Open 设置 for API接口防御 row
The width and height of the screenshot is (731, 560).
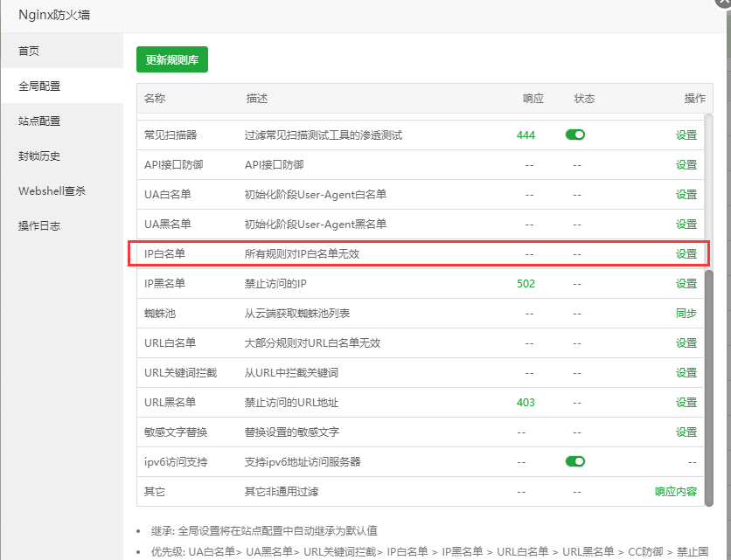click(x=686, y=164)
